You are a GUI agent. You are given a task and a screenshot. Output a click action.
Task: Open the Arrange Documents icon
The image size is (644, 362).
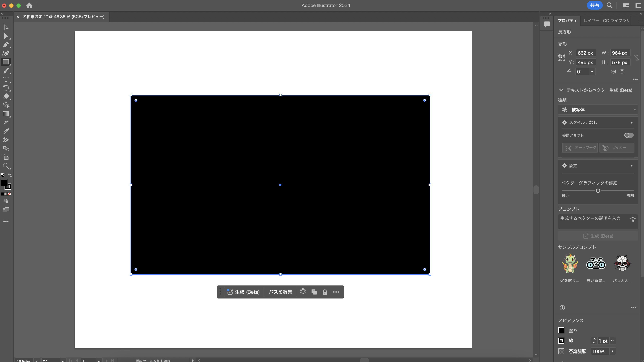coord(626,5)
